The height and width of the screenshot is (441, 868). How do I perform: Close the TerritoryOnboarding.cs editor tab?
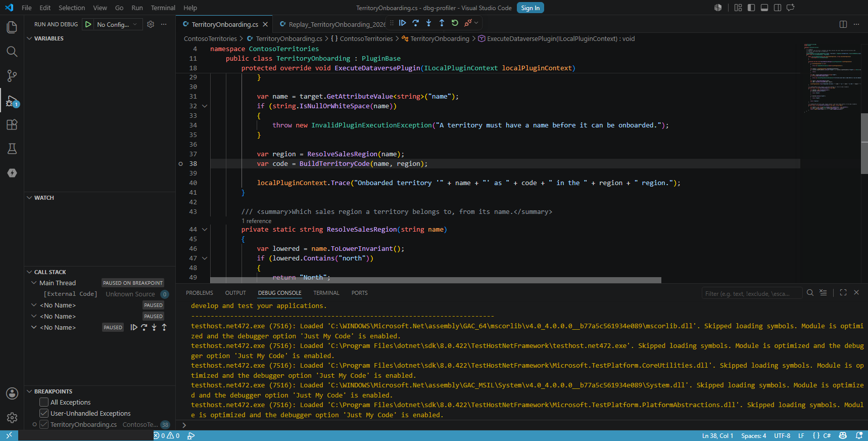click(x=265, y=24)
